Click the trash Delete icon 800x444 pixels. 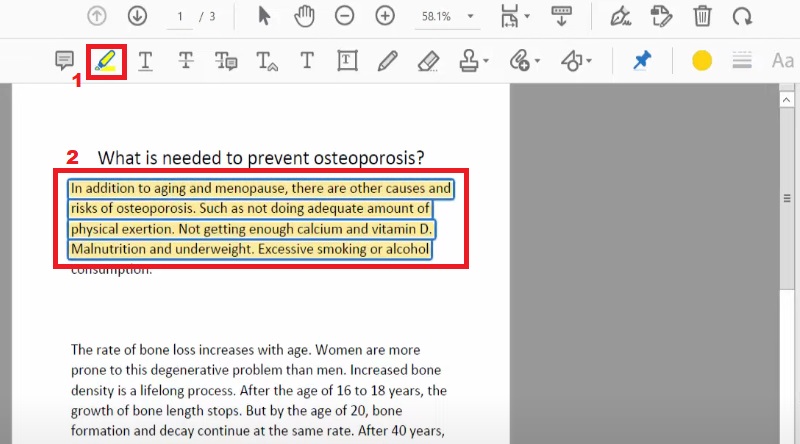click(x=702, y=16)
